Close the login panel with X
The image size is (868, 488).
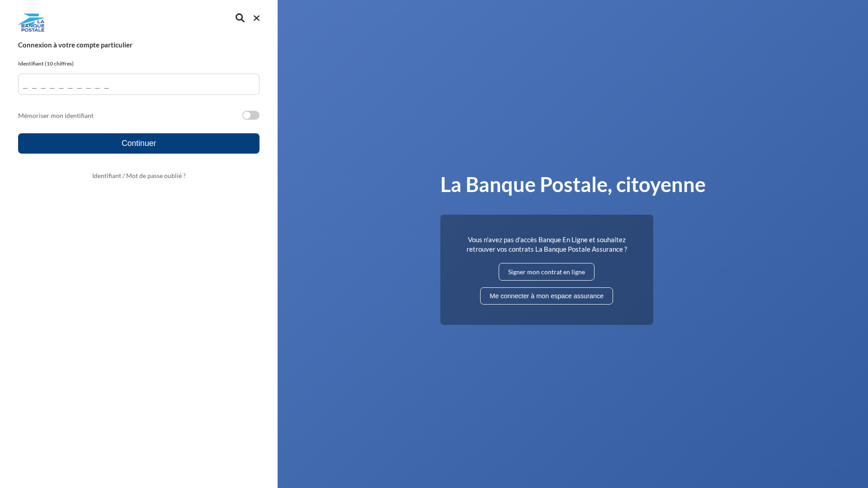tap(256, 18)
